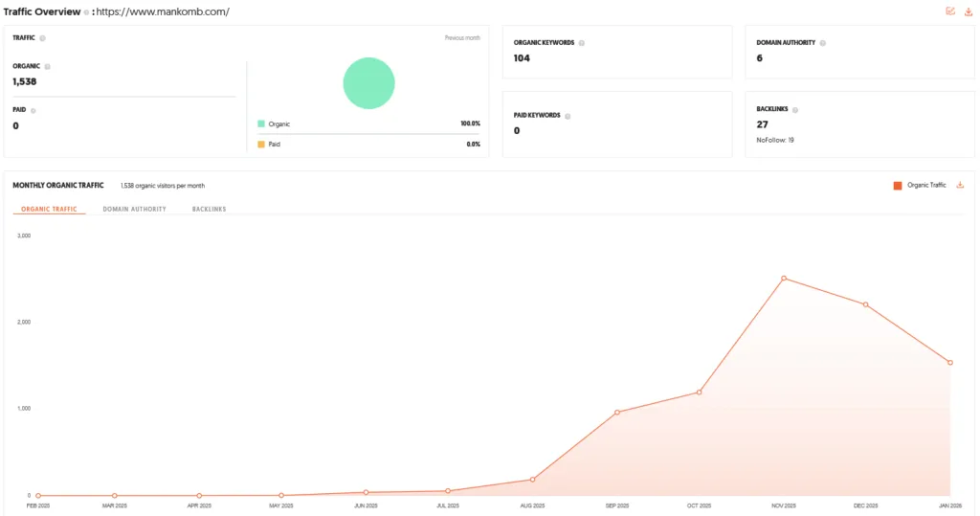The image size is (980, 516).
Task: Click the green organic traffic pie chart
Action: (x=368, y=83)
